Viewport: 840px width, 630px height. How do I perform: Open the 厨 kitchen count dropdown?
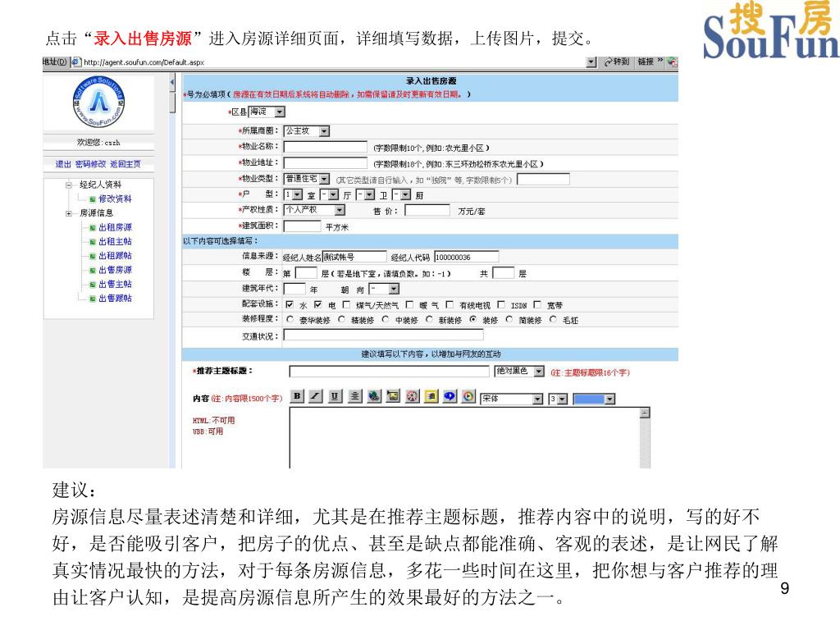(405, 195)
